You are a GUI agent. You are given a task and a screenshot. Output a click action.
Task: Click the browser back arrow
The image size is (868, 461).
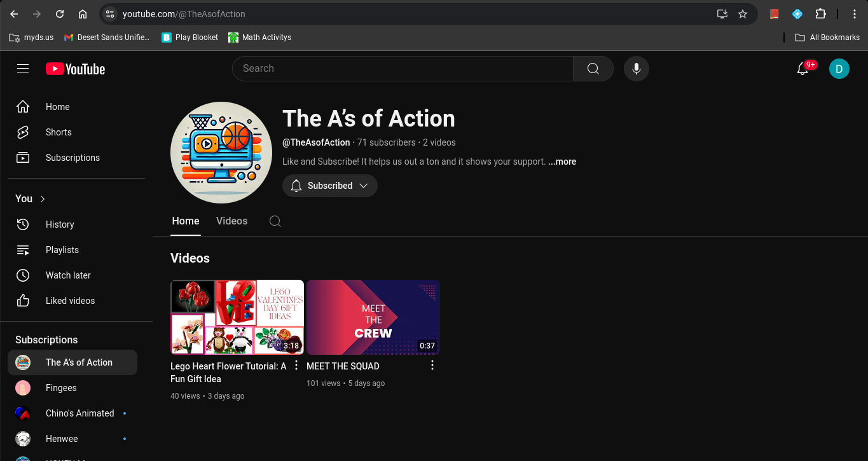[14, 14]
